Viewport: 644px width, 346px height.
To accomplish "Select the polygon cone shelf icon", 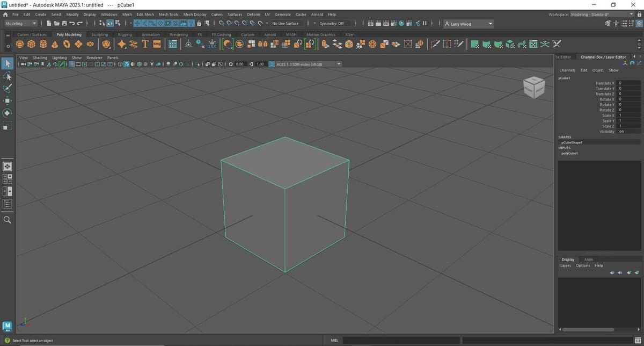I will coord(55,44).
